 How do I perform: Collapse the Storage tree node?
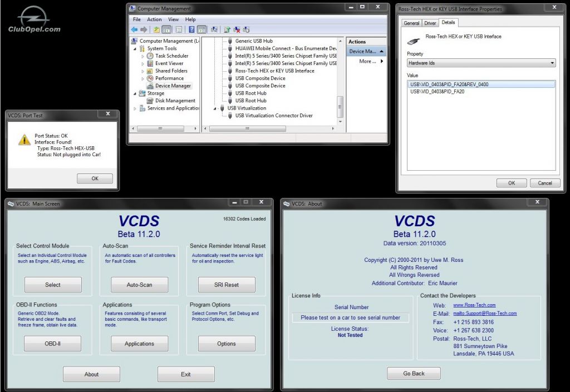135,93
